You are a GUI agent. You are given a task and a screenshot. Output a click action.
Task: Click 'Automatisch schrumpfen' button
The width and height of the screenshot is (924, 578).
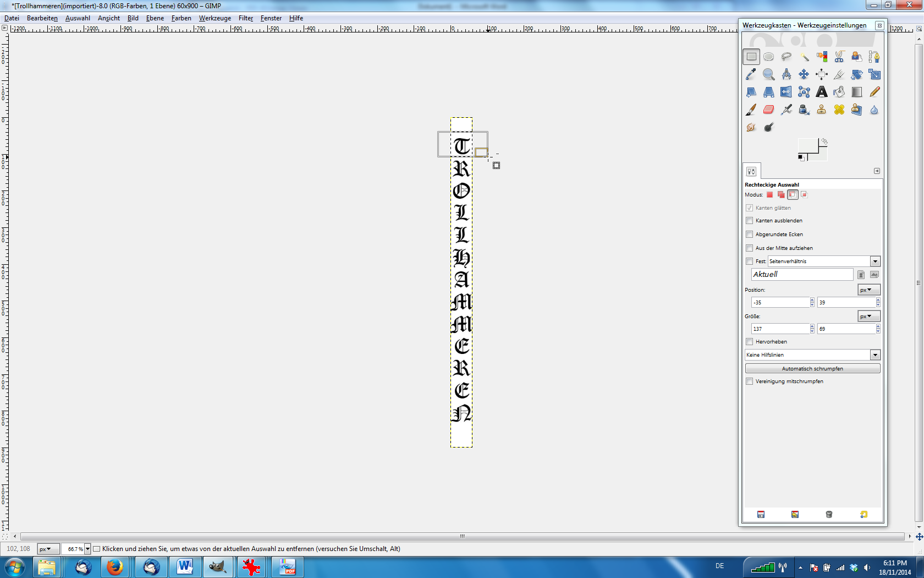[x=812, y=369]
